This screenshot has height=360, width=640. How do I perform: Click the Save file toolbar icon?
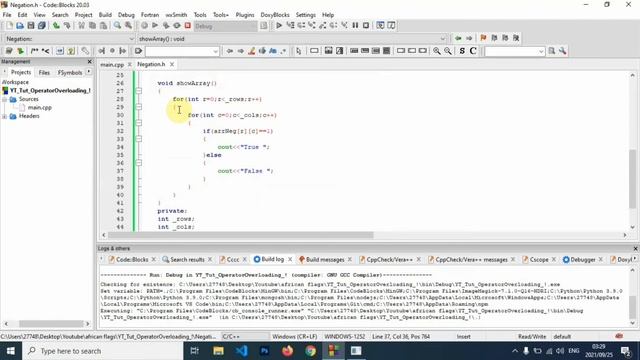tap(31, 26)
